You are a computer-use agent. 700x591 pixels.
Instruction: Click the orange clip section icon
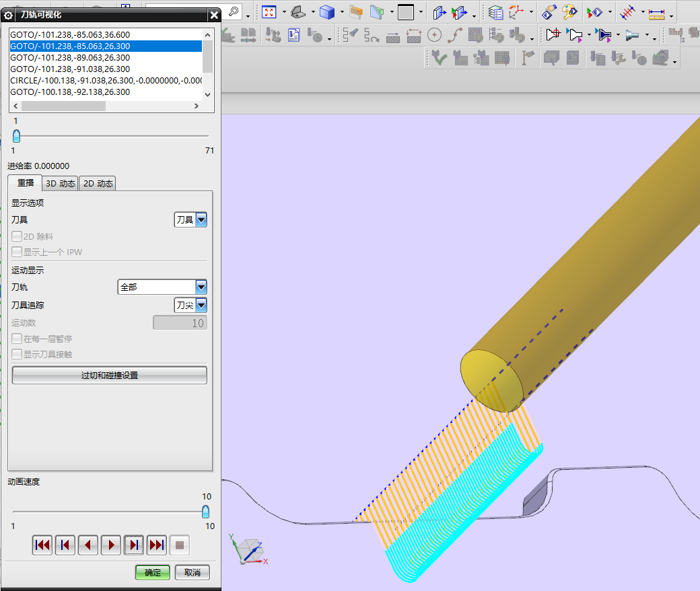click(356, 12)
